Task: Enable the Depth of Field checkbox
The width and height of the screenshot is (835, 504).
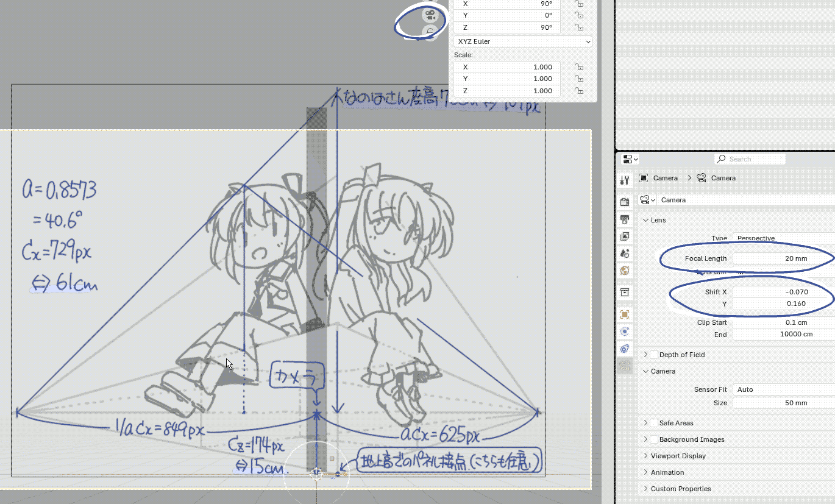Action: (654, 355)
